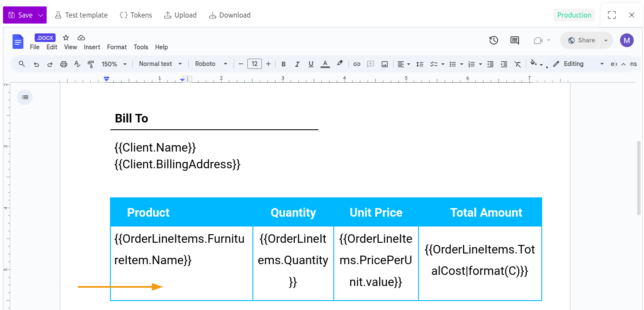
Task: Select the Paint format tool
Action: (x=91, y=63)
